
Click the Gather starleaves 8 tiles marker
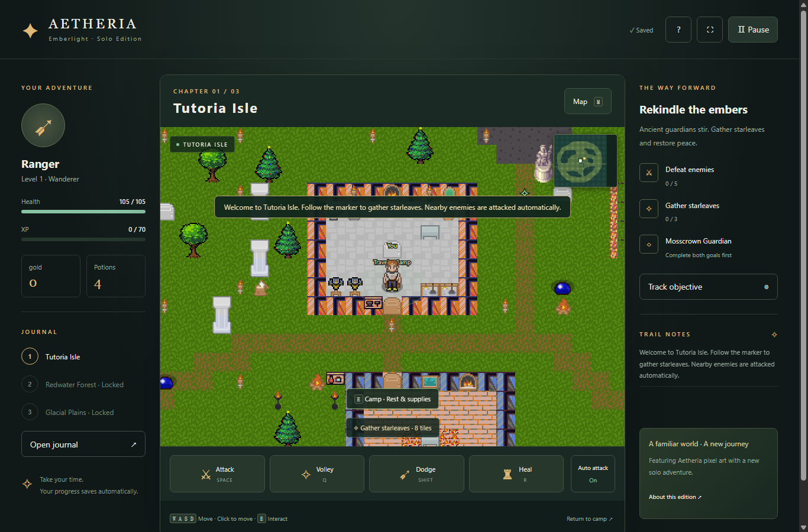pos(393,428)
